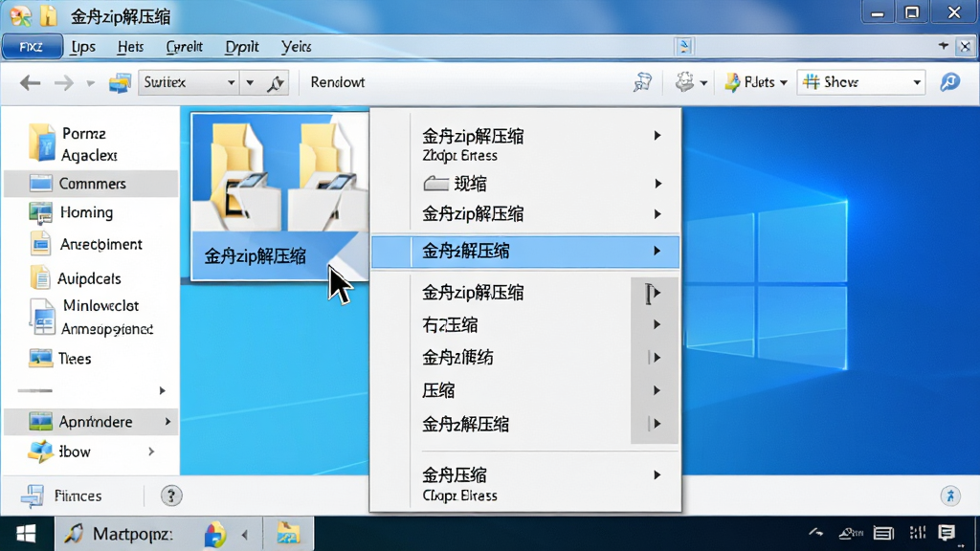Expand submenu arrow for 压缩 entry
This screenshot has height=551, width=980.
point(657,390)
